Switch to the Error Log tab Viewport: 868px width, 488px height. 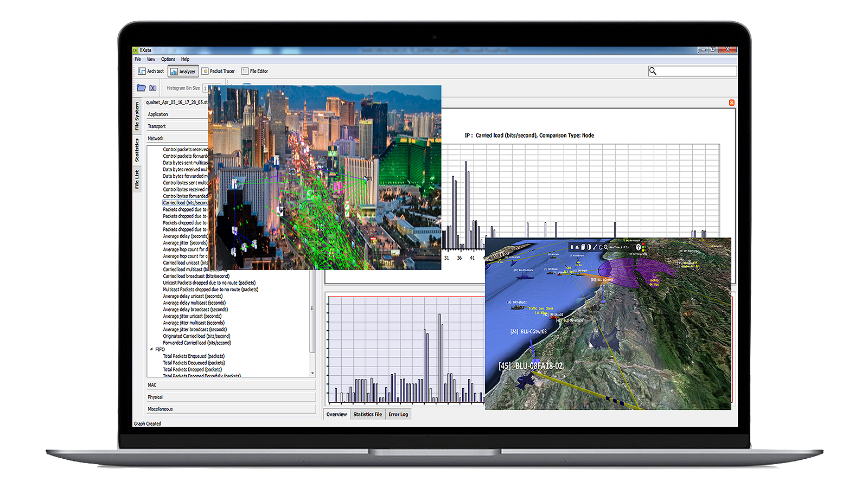click(398, 414)
